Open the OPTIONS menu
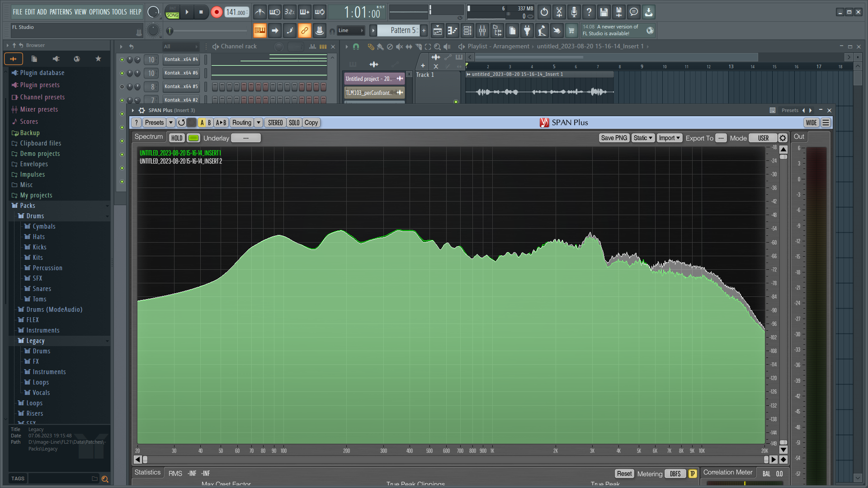This screenshot has width=868, height=488. click(x=99, y=12)
